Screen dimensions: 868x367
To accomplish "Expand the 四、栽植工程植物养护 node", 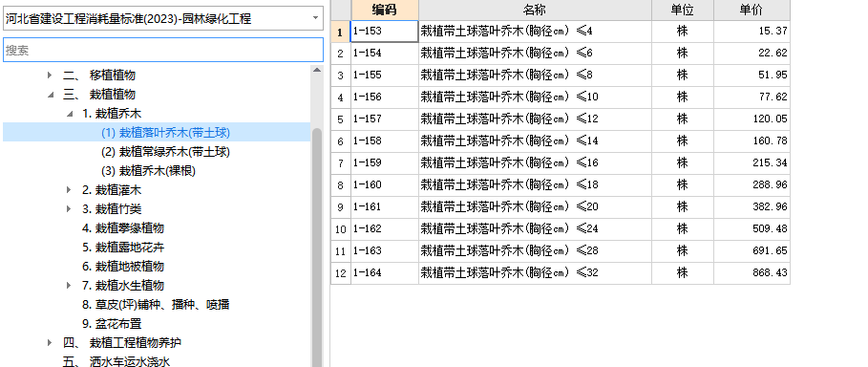I will click(x=50, y=343).
